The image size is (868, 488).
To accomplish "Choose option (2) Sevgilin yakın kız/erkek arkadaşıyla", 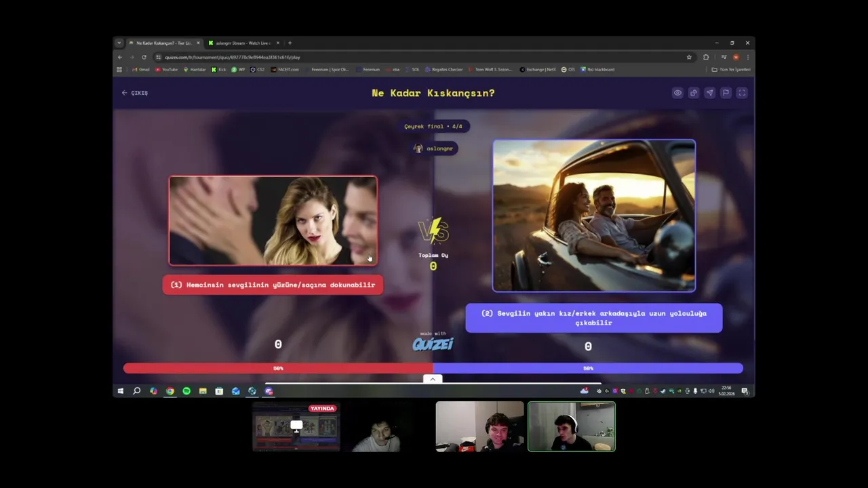I will [594, 318].
